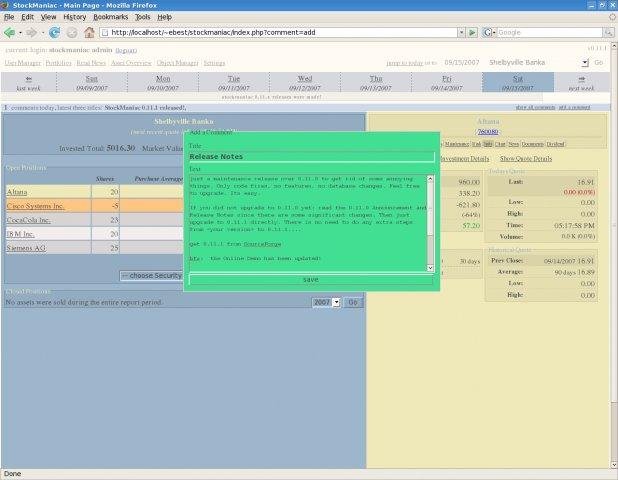Open the Tools menu

pyautogui.click(x=143, y=17)
